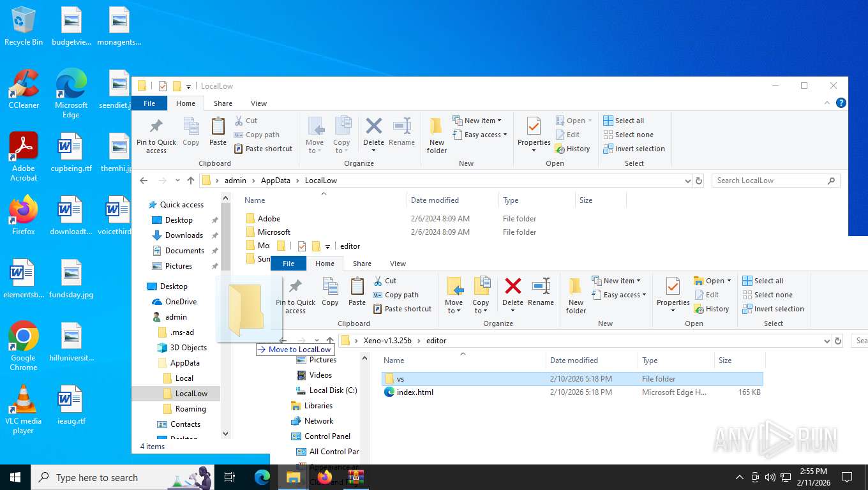Open the Open dropdown in editor window
Viewport: 868px width, 490px height.
pos(712,281)
